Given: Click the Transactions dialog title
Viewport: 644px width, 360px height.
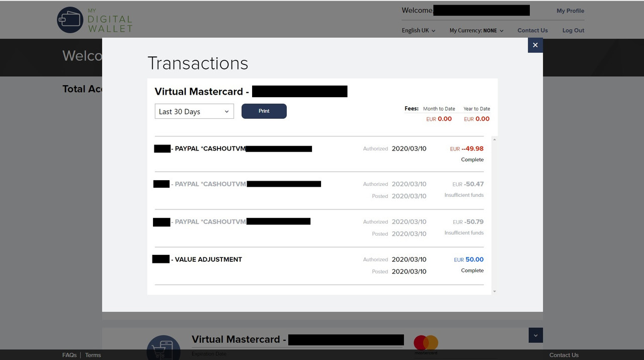Looking at the screenshot, I should (198, 63).
